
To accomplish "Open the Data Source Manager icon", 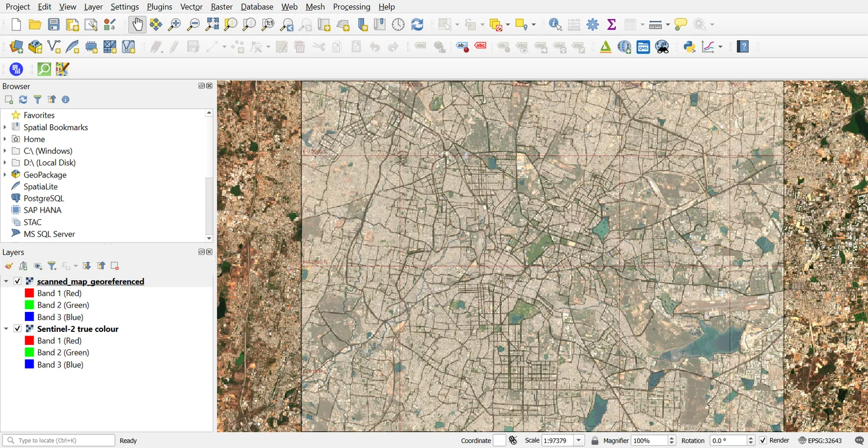I will (x=16, y=47).
